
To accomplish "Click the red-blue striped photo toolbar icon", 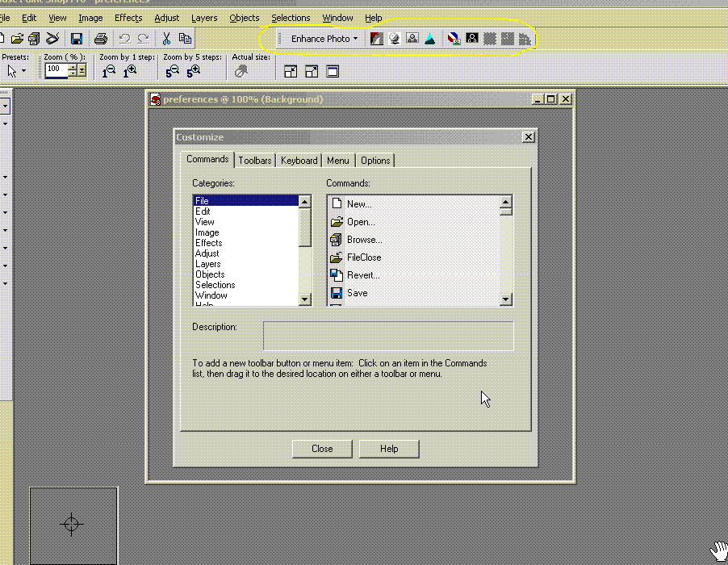I will pos(454,39).
